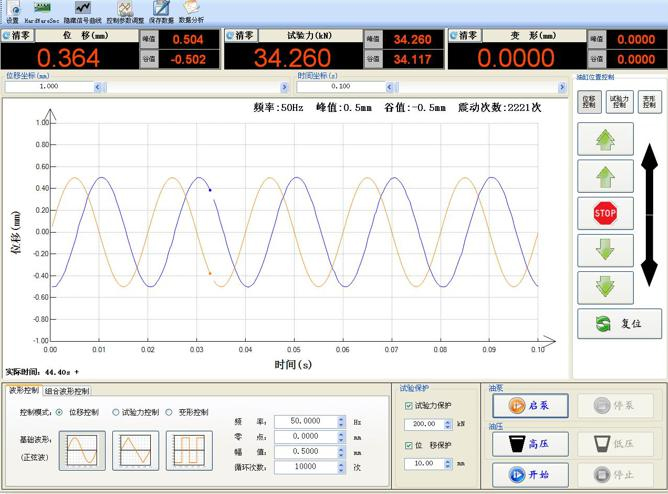668x494 pixels.
Task: Click the 复位 reset button
Action: (x=619, y=324)
